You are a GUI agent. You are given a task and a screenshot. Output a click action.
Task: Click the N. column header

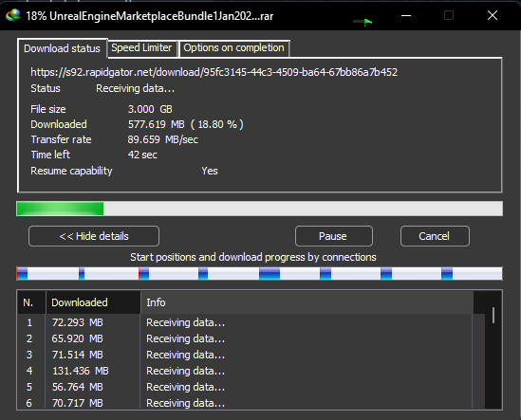click(x=31, y=302)
